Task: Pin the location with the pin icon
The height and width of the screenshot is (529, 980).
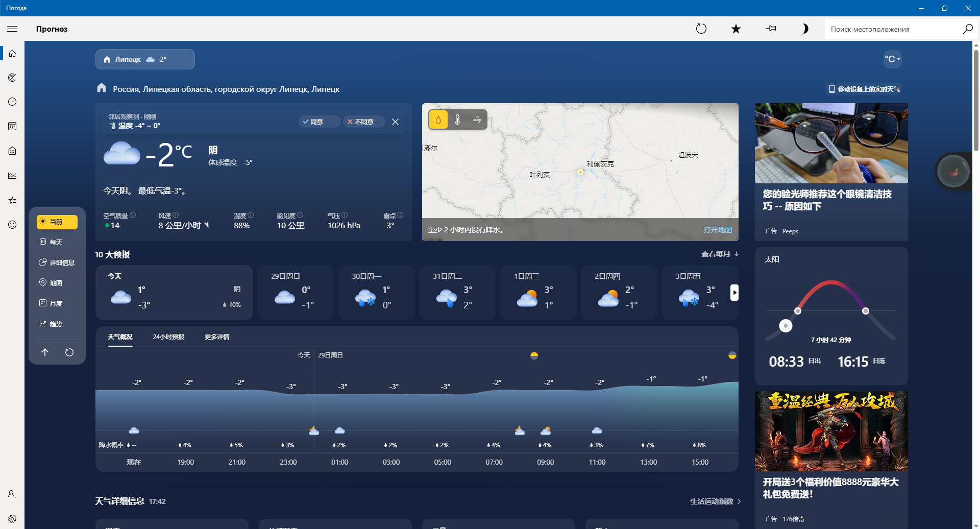Action: 771,29
